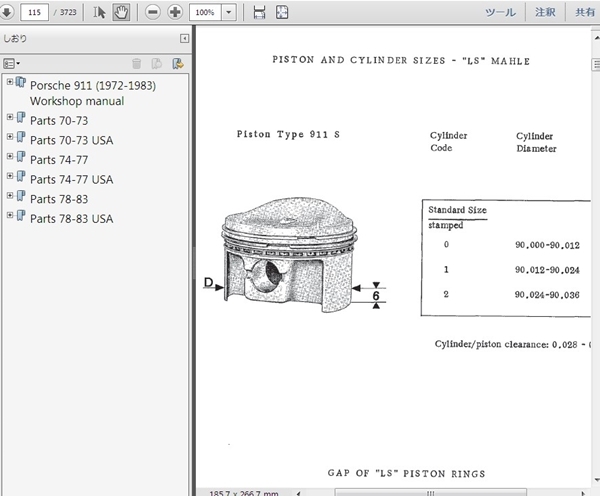Activate the Hand pan tool

click(x=121, y=12)
